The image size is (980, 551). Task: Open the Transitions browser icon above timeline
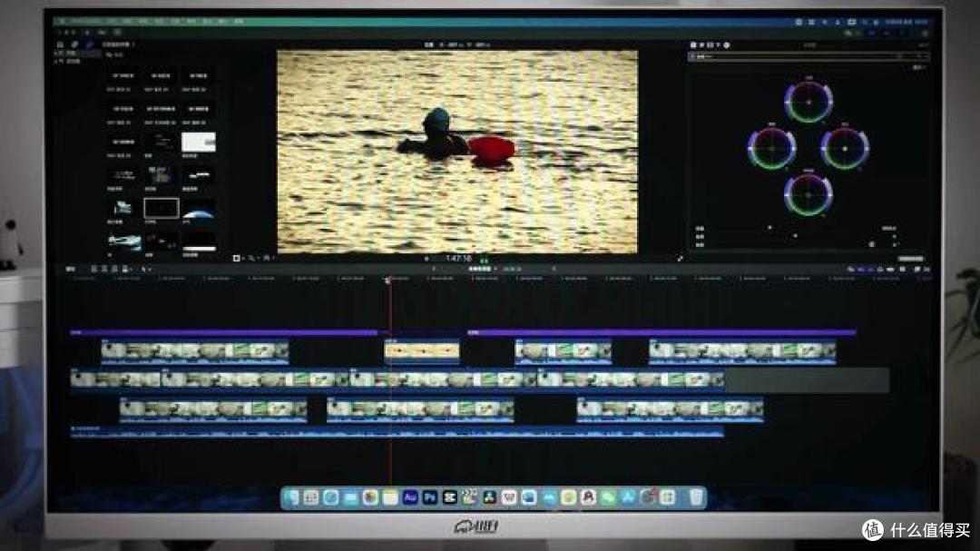click(926, 270)
